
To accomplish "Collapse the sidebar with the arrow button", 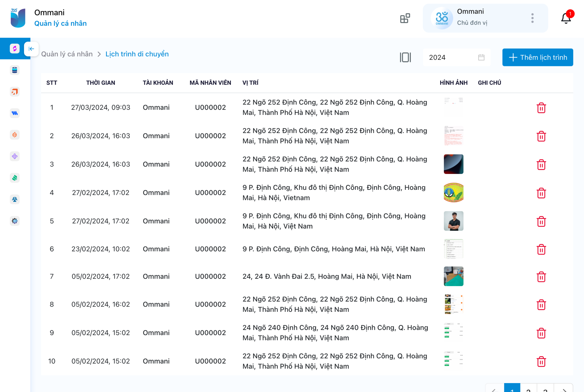I will [31, 49].
